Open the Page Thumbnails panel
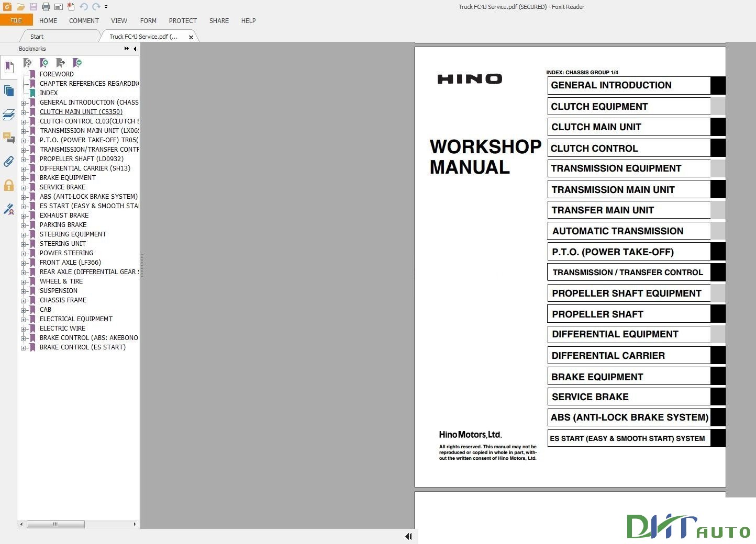Viewport: 756px width, 544px height. (8, 90)
